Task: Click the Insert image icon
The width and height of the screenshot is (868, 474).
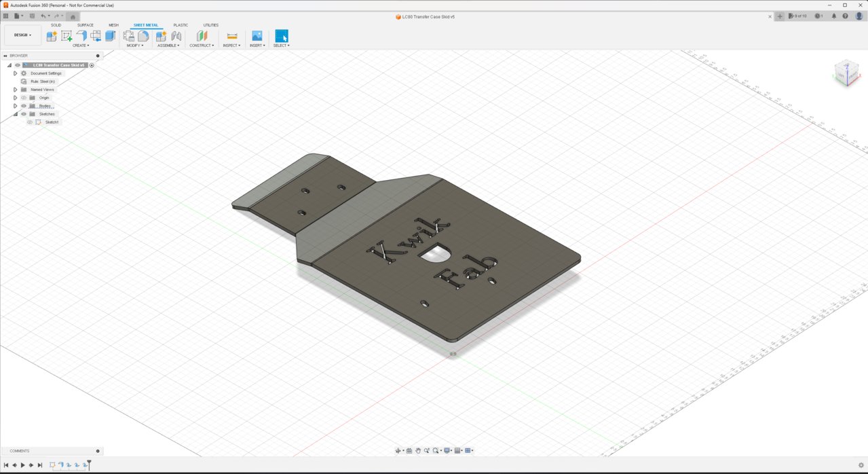Action: [x=257, y=36]
